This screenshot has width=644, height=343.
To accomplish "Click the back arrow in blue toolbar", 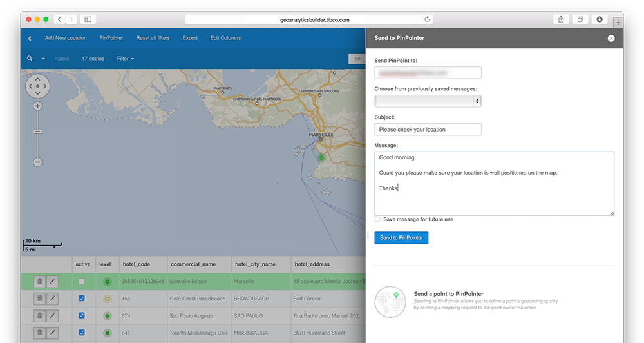I will (30, 39).
